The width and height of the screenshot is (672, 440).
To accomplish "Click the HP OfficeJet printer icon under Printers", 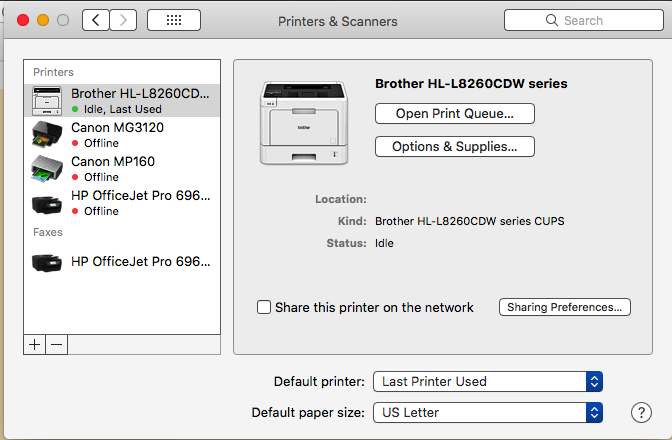I will pyautogui.click(x=47, y=204).
